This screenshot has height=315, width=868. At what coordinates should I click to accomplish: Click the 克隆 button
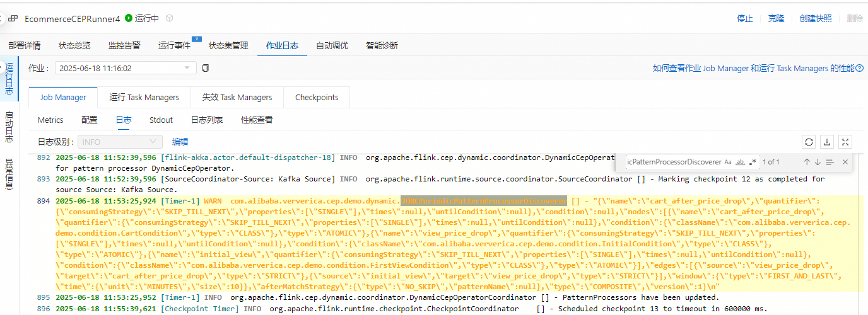click(776, 18)
